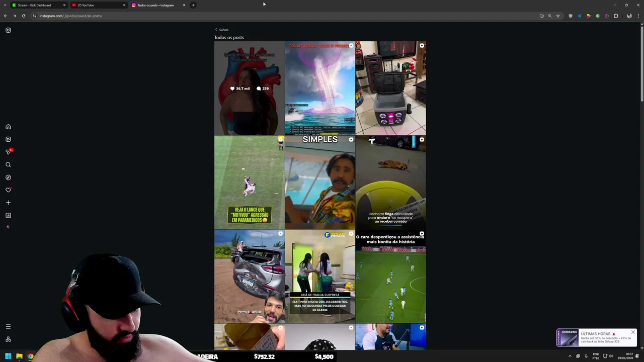The image size is (644, 362).
Task: Open Chrome's three-dot menu
Action: tap(638, 16)
